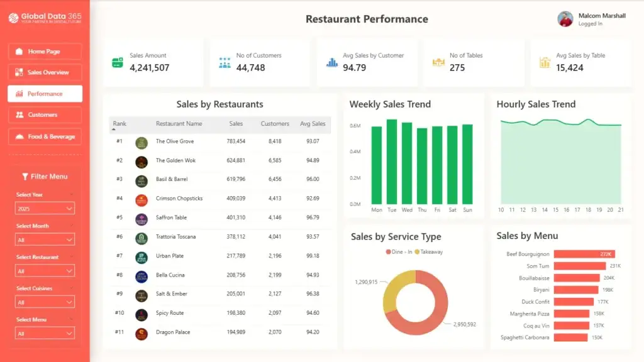Go to the Sales Overview page
This screenshot has height=362, width=644.
pyautogui.click(x=45, y=72)
